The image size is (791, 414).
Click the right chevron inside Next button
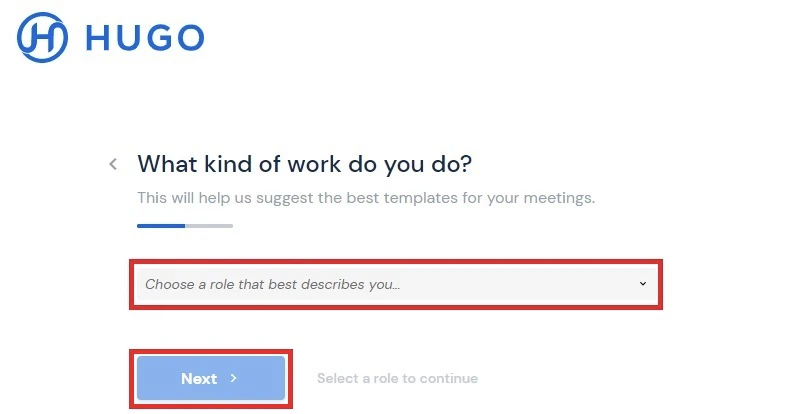point(233,379)
